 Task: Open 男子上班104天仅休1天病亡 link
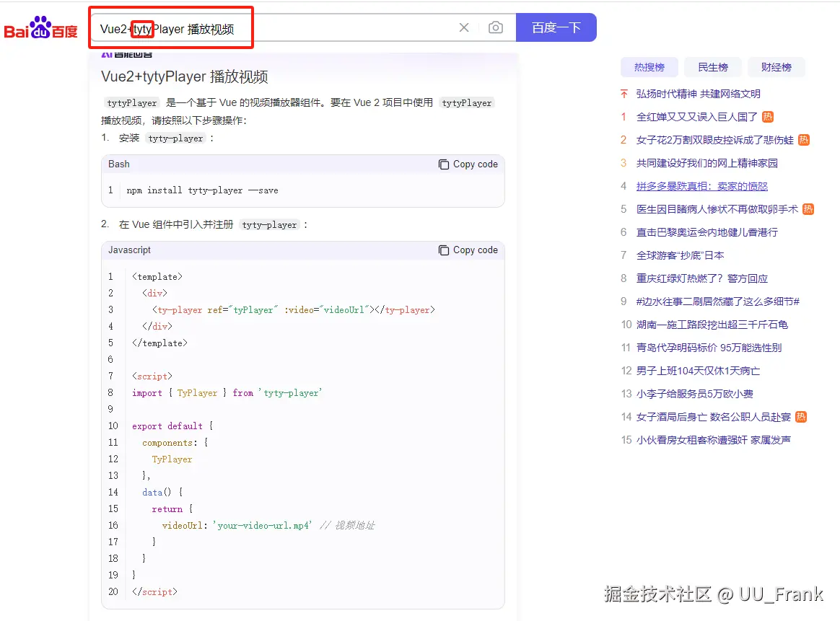click(698, 371)
